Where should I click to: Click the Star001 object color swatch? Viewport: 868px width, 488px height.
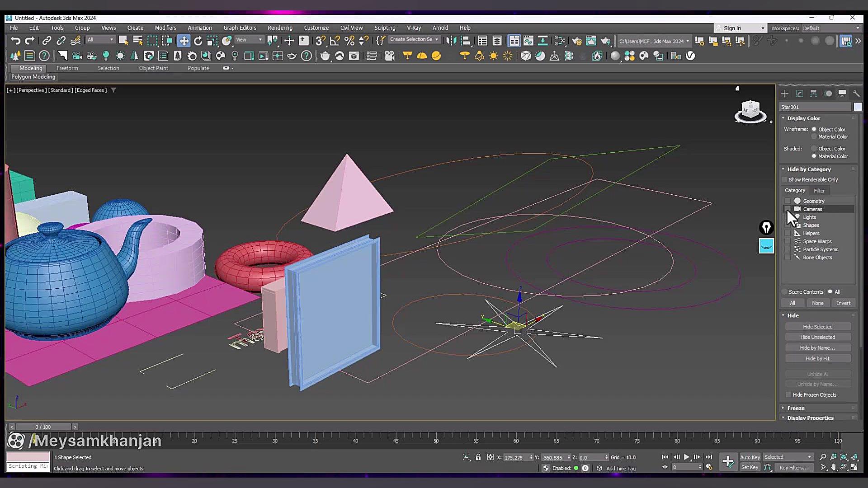858,107
